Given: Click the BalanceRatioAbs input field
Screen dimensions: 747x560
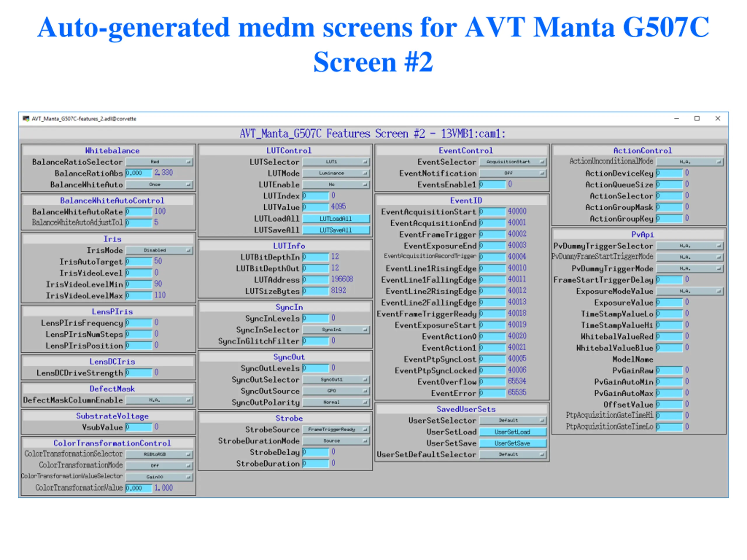Looking at the screenshot, I should (139, 173).
